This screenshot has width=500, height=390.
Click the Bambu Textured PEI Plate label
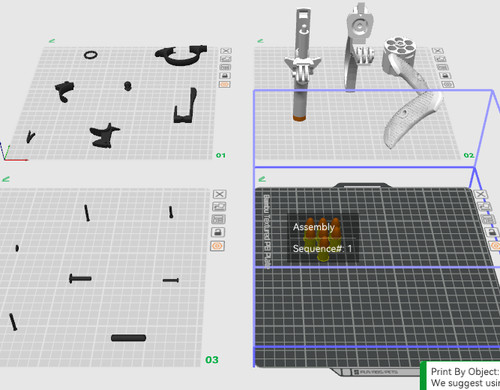tap(267, 231)
